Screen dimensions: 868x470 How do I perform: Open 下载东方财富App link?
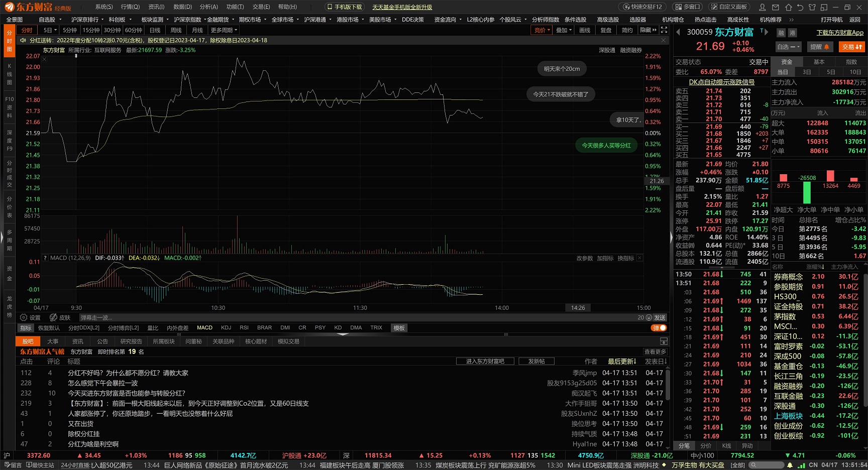[840, 33]
